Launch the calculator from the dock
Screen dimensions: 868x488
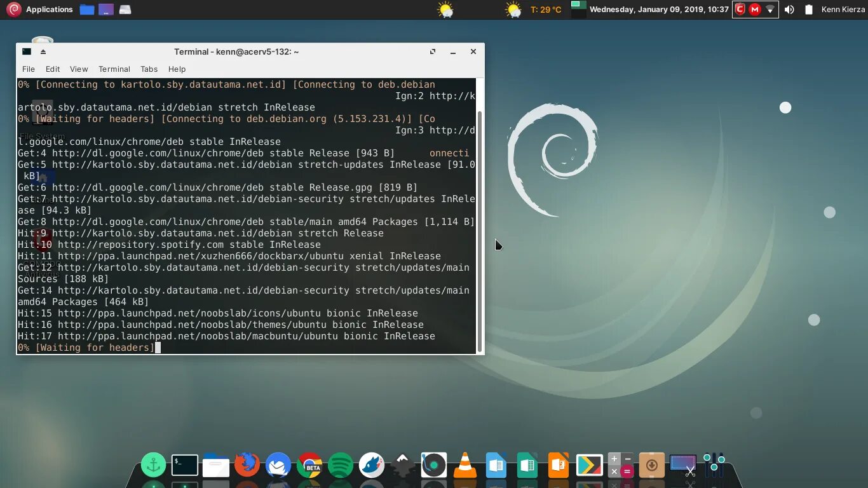(x=620, y=465)
